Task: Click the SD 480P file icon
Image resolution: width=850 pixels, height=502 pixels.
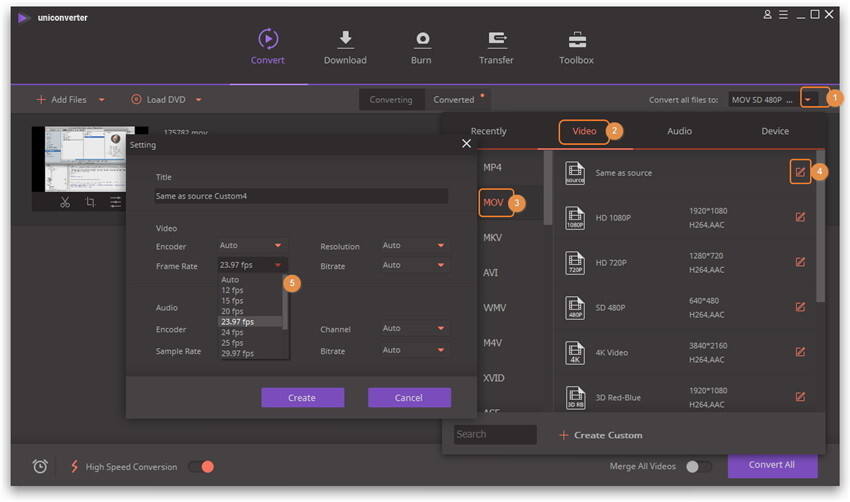Action: tap(575, 308)
